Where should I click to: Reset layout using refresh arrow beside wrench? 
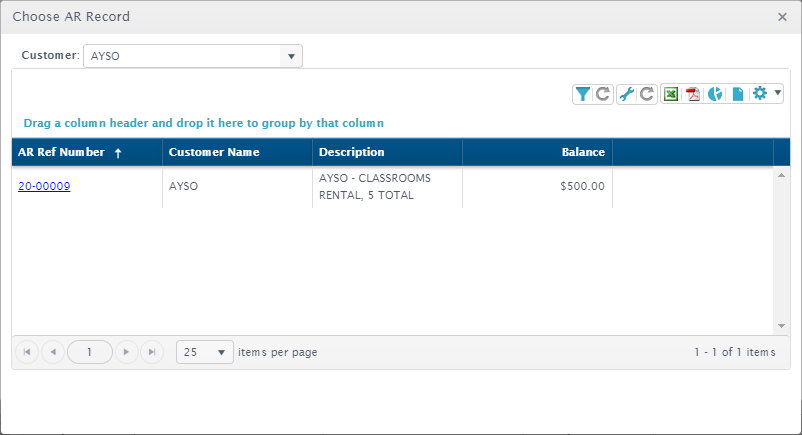point(647,94)
